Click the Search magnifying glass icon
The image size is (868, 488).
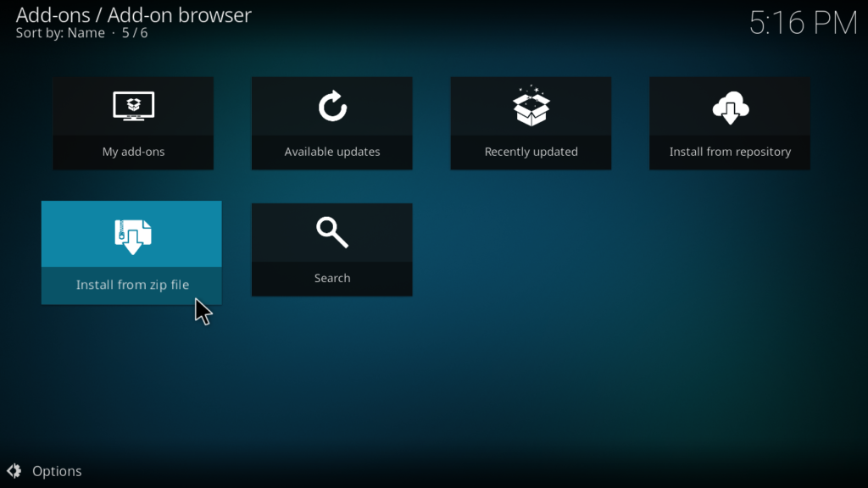pos(332,232)
